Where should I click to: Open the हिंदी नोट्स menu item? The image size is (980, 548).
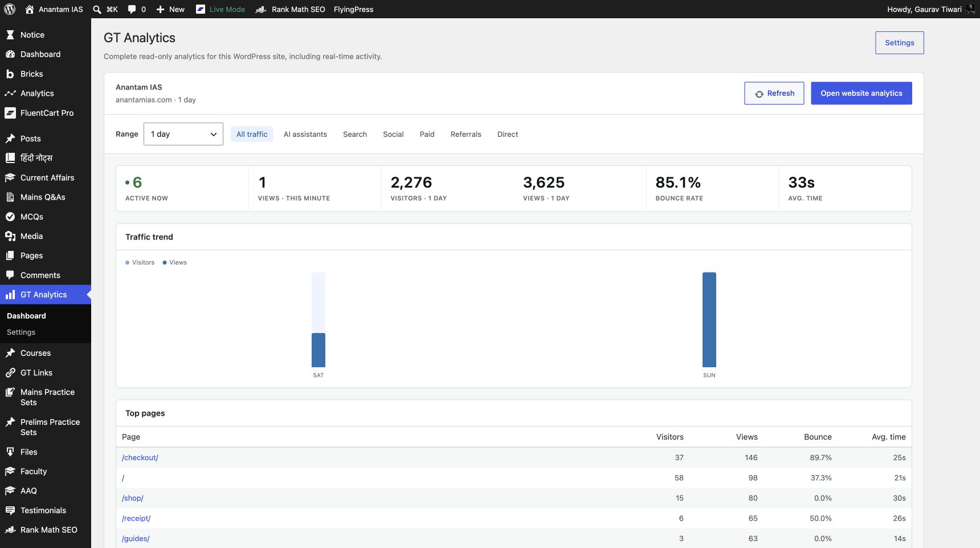(x=46, y=158)
